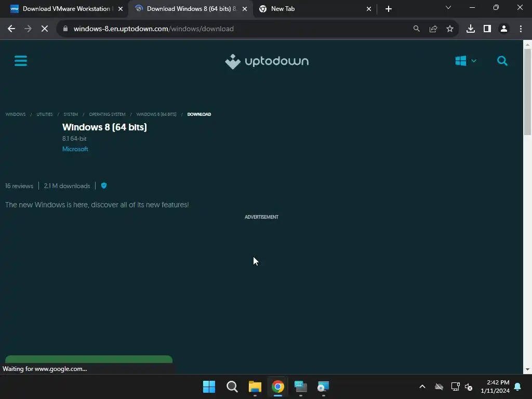Click the OneDrive cloud tray icon
532x399 pixels.
click(439, 387)
